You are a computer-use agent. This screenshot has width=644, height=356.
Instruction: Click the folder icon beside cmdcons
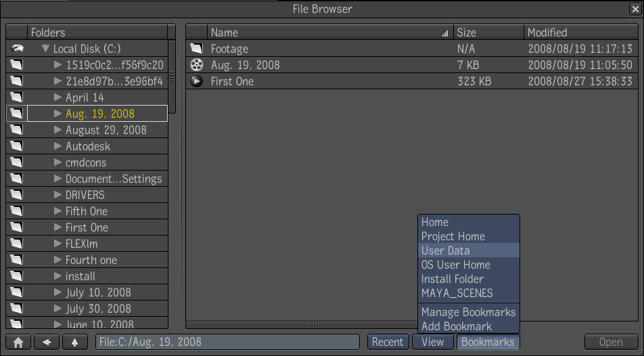(x=16, y=162)
